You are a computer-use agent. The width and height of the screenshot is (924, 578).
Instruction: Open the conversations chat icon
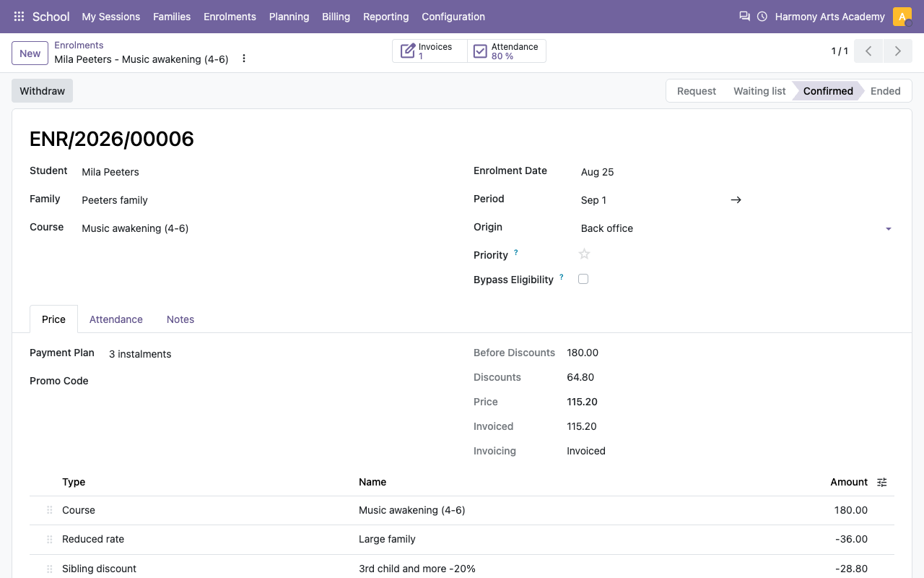pos(744,16)
